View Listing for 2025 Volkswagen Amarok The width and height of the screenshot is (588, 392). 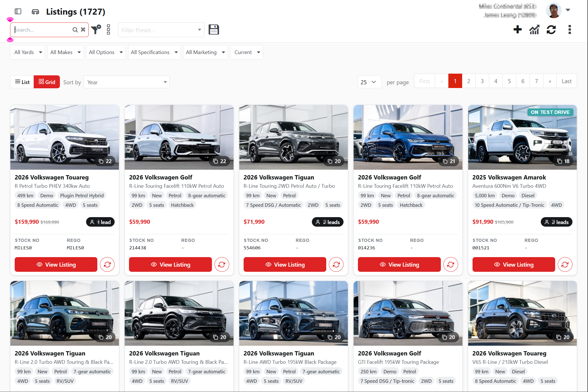point(514,265)
